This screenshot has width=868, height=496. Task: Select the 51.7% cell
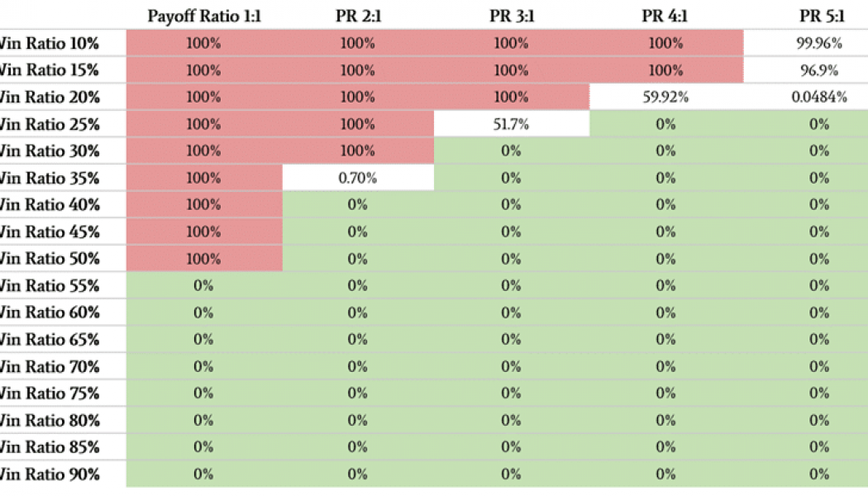click(x=512, y=124)
